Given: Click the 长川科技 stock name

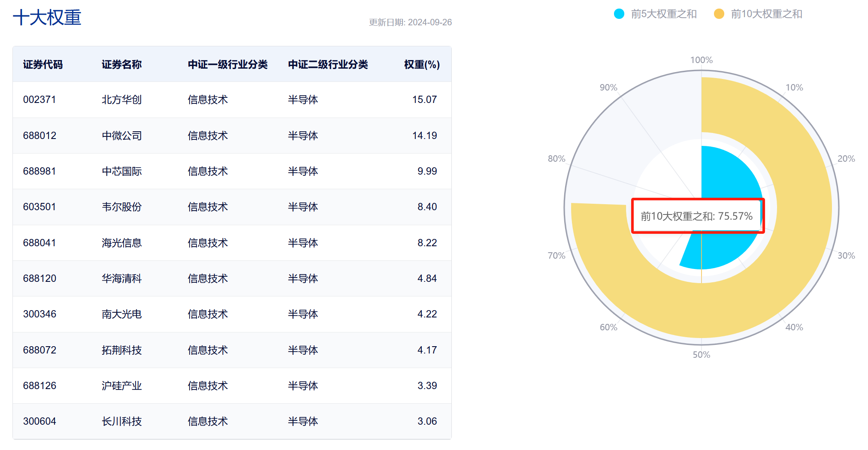Looking at the screenshot, I should tap(121, 421).
